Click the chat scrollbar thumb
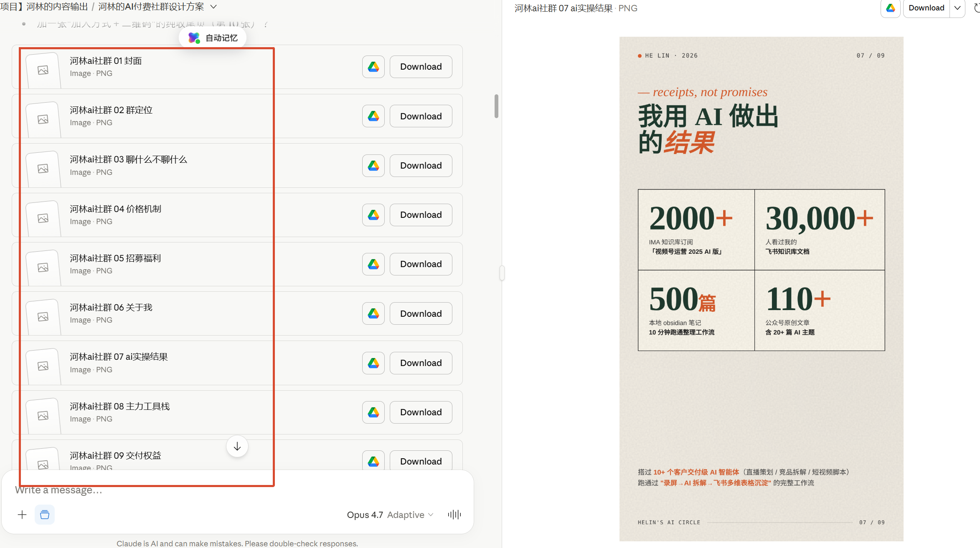Image resolution: width=980 pixels, height=548 pixels. pos(496,106)
